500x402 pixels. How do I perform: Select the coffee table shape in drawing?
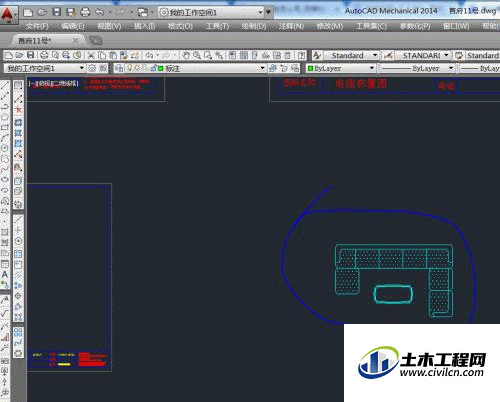click(x=393, y=294)
